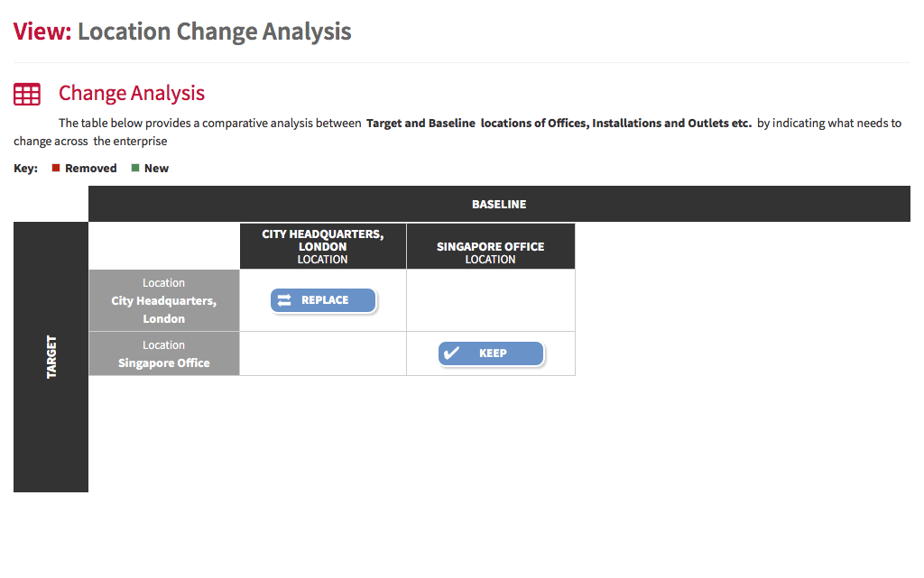Click the New key label
This screenshot has height=578, width=924.
[x=156, y=169]
